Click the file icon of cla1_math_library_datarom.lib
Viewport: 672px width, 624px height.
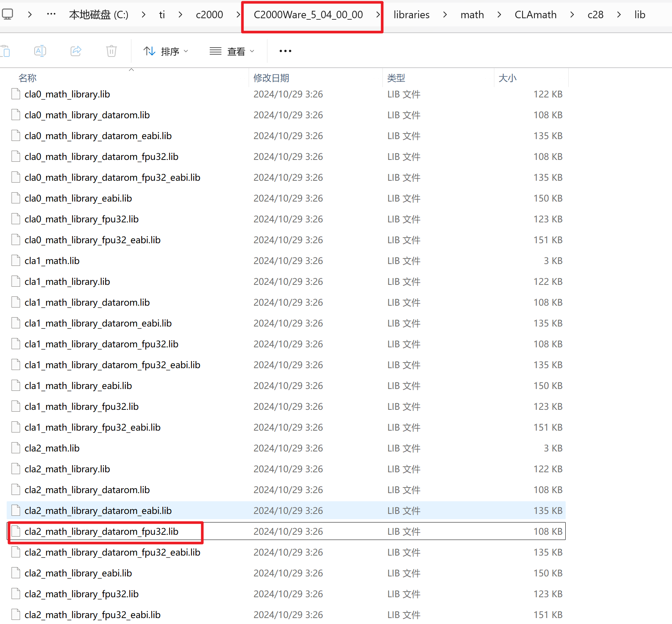pos(16,302)
